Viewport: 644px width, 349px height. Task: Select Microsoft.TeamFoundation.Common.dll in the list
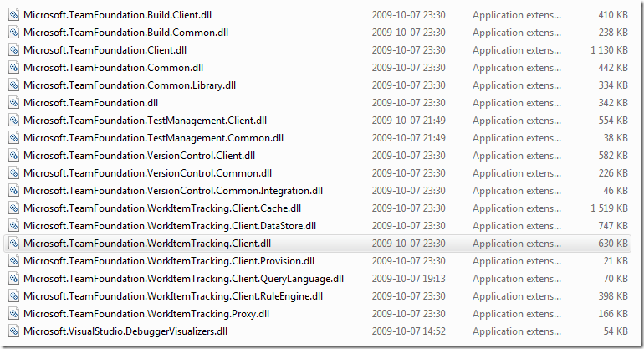114,68
